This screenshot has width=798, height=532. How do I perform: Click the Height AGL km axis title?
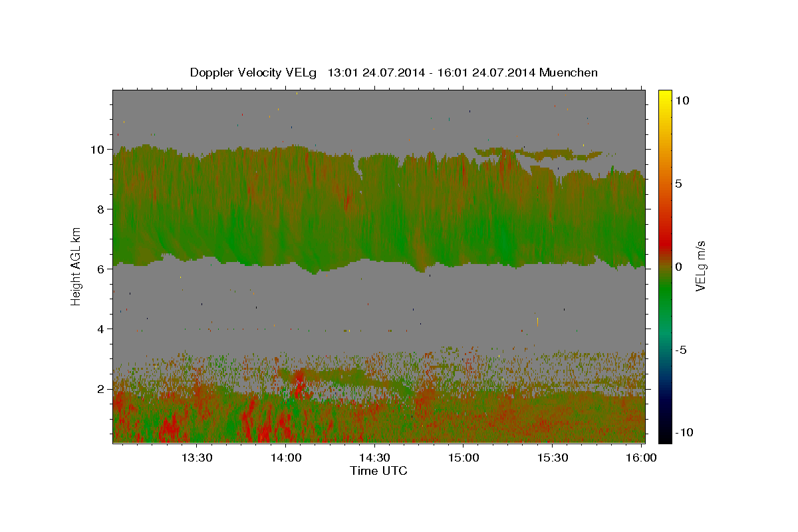coord(76,265)
